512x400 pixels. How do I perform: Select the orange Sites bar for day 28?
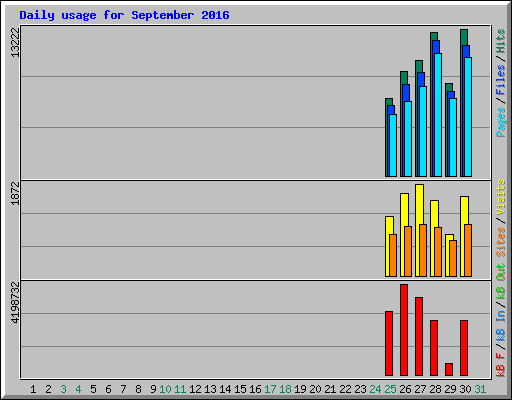[x=438, y=252]
